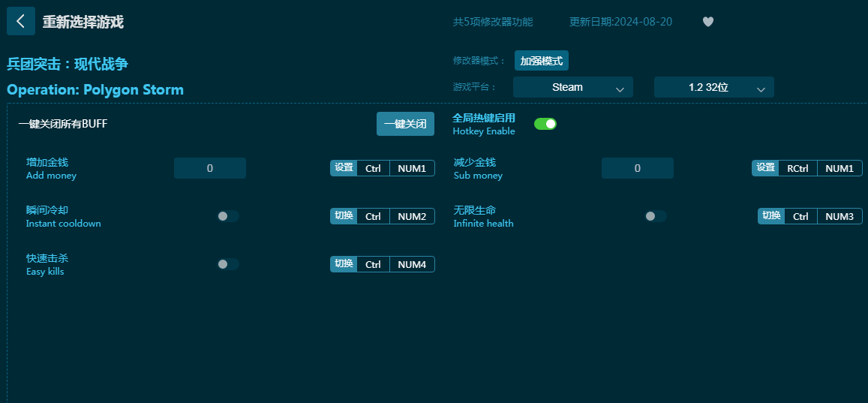Click the Add money value field
Screen dimensions: 868x403
pyautogui.click(x=210, y=168)
